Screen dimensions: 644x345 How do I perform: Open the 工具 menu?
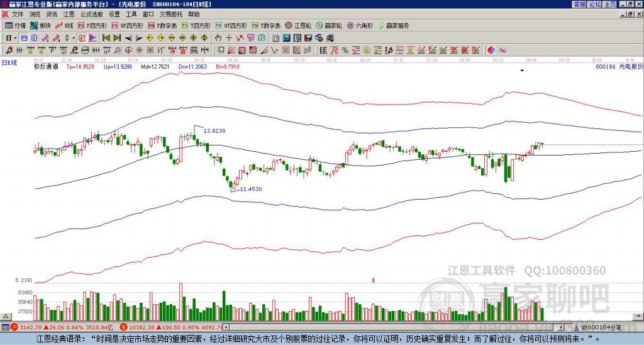click(131, 14)
